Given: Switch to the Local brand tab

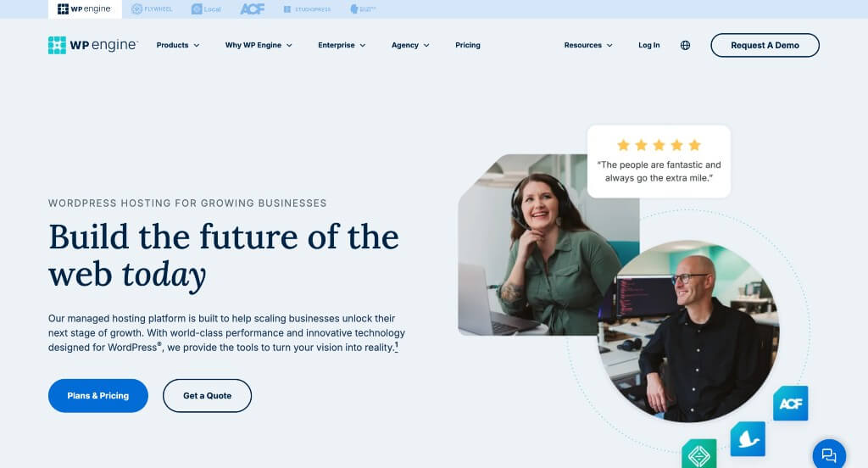Looking at the screenshot, I should [x=206, y=8].
